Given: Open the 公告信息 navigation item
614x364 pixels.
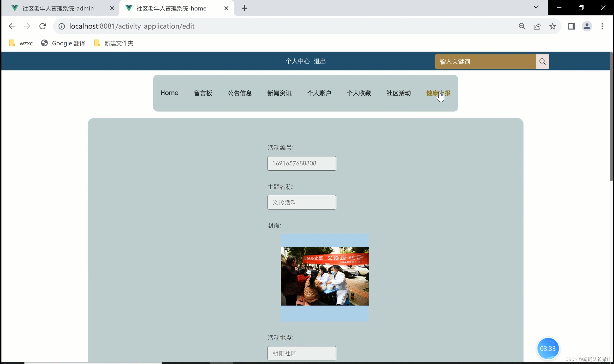Looking at the screenshot, I should [239, 93].
